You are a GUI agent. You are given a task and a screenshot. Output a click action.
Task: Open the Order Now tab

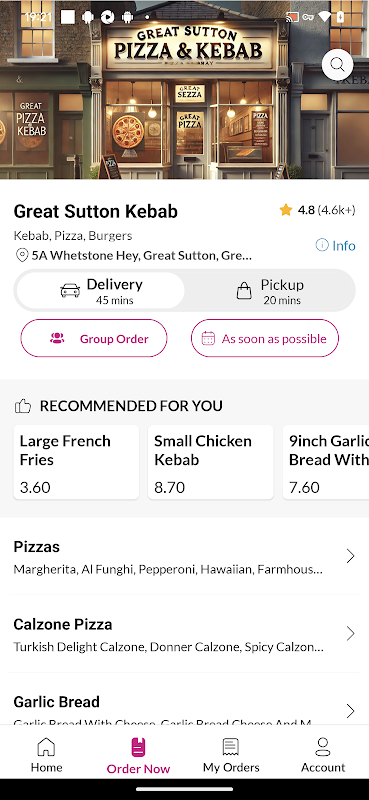click(x=138, y=755)
